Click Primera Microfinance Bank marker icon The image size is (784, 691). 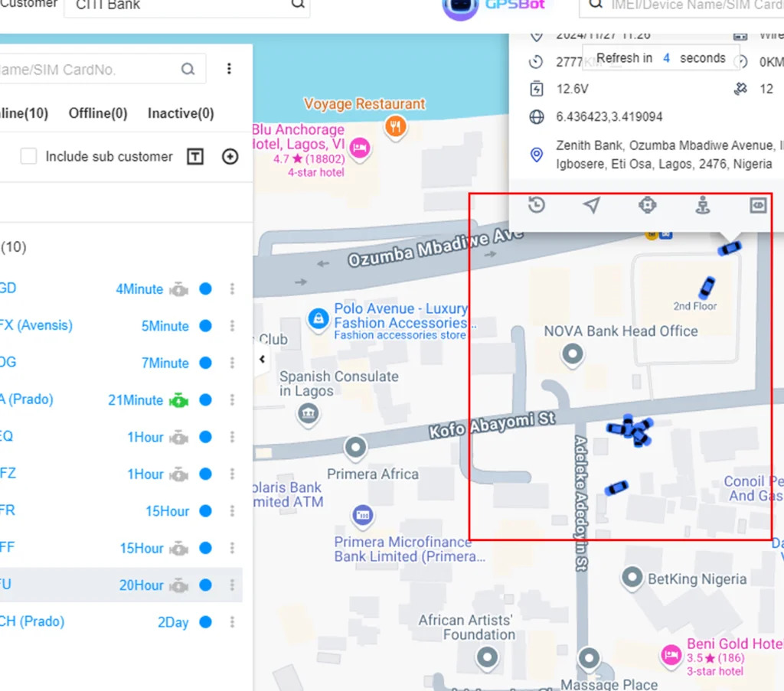362,516
